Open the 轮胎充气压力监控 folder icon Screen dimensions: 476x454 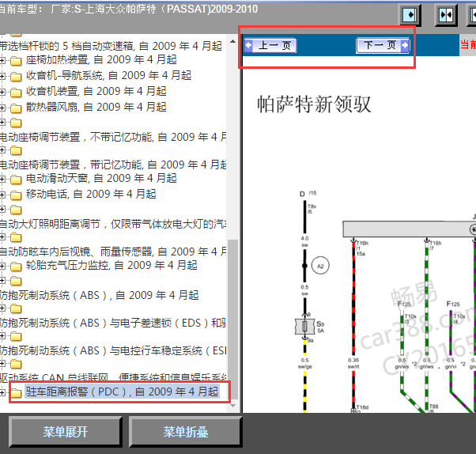(x=16, y=267)
